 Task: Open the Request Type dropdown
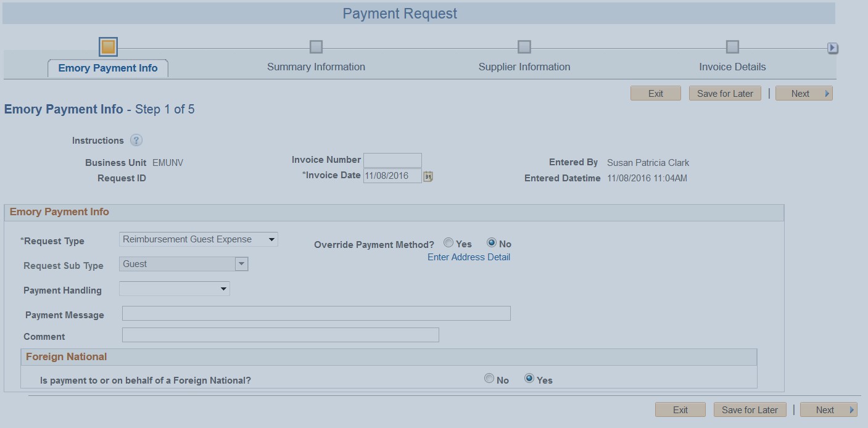click(272, 239)
